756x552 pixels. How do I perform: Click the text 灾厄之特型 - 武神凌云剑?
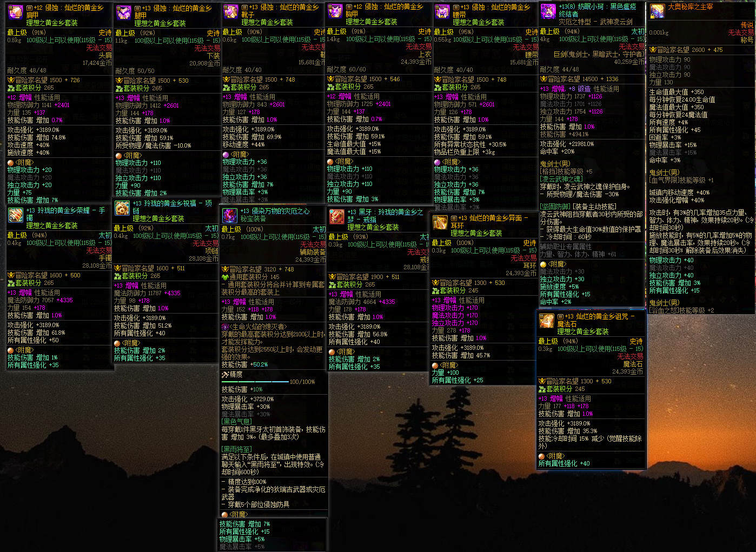tap(596, 22)
